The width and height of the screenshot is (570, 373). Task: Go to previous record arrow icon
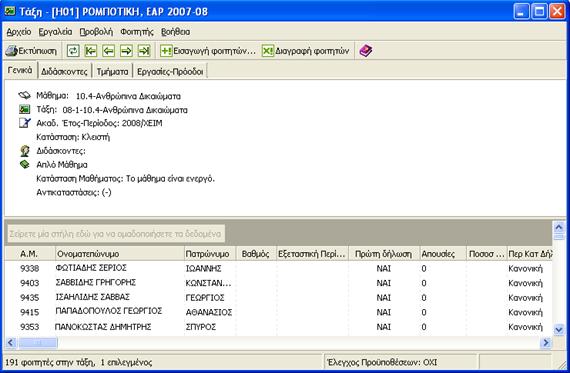point(109,51)
